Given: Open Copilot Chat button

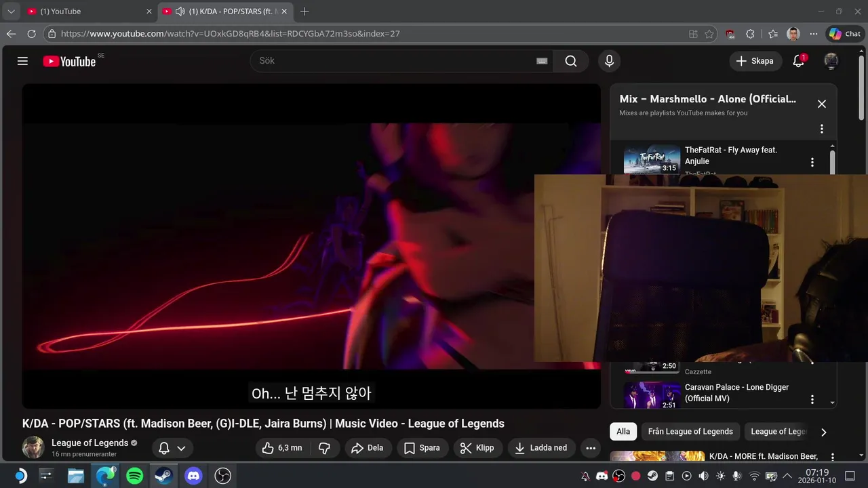Looking at the screenshot, I should click(x=844, y=34).
